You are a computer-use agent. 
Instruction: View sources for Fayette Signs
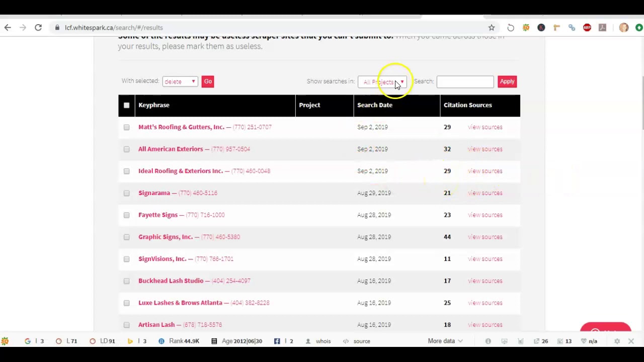[x=485, y=215]
